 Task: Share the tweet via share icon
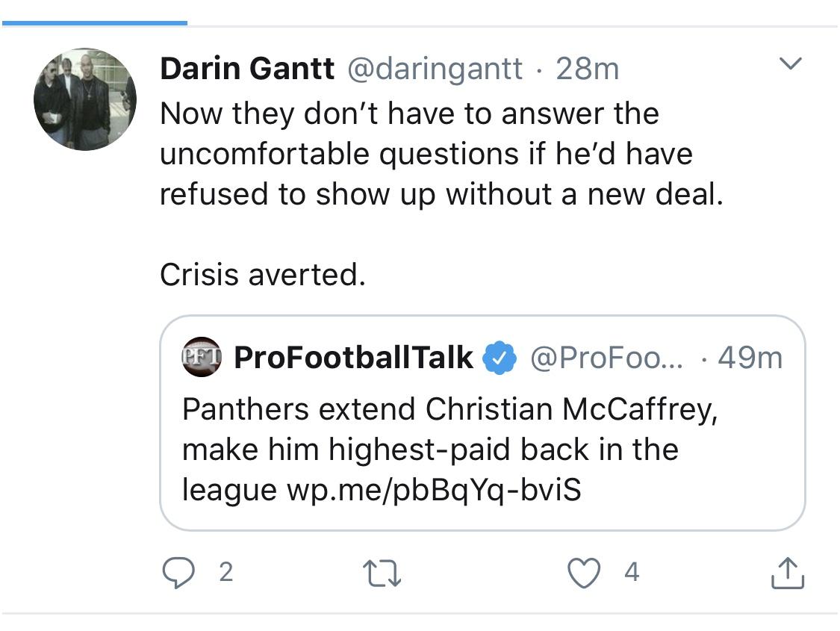[788, 573]
